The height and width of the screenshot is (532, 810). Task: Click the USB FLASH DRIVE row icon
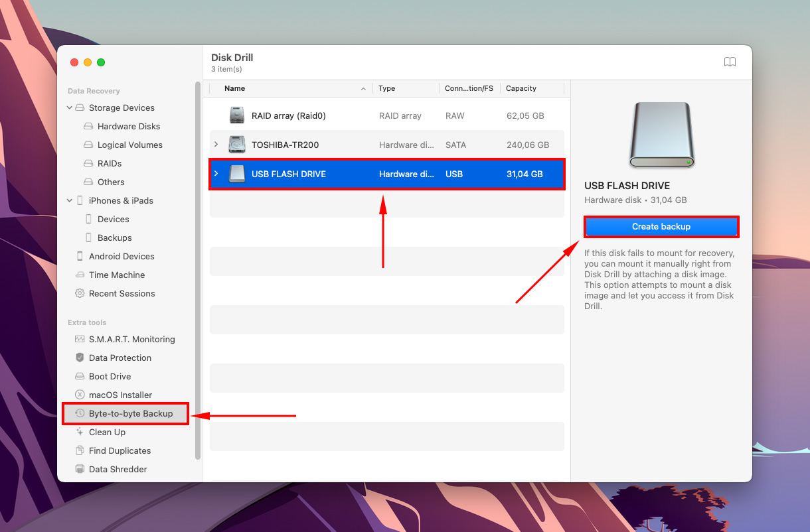[x=237, y=174]
